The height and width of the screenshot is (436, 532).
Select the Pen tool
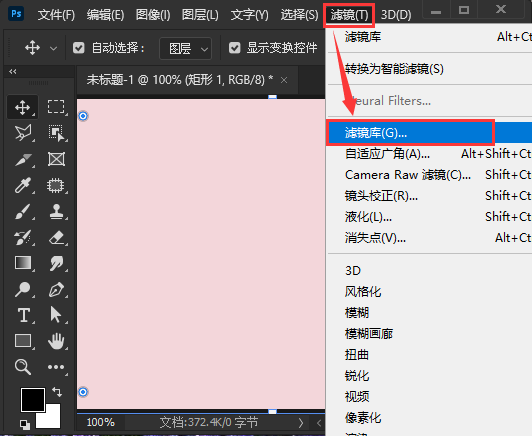(x=56, y=289)
